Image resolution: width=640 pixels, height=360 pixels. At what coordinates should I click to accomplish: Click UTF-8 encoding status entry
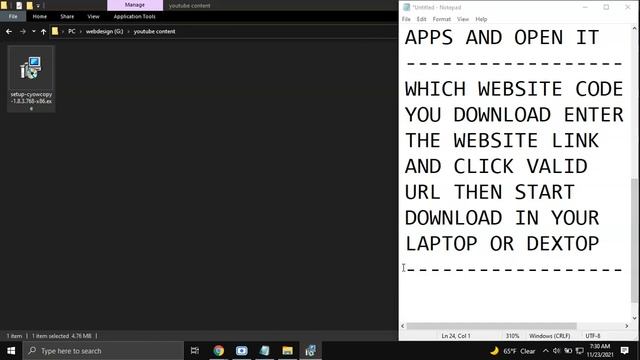pyautogui.click(x=593, y=336)
